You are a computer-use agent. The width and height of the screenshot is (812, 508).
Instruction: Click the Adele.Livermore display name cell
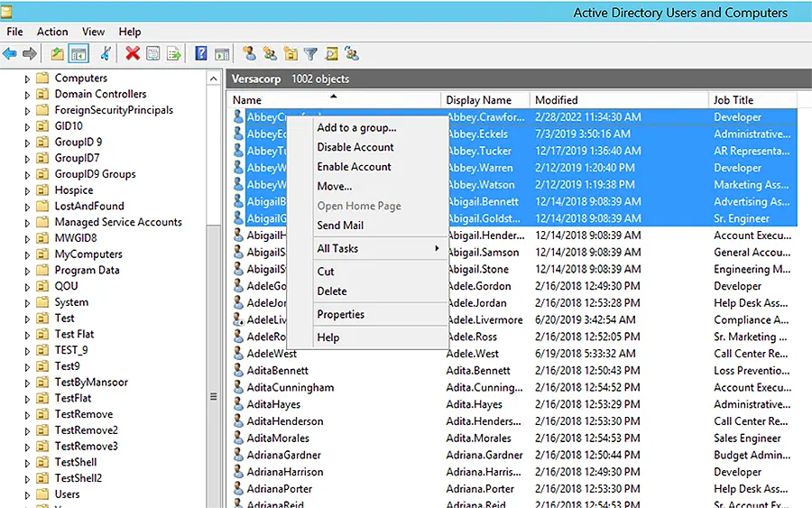[484, 319]
